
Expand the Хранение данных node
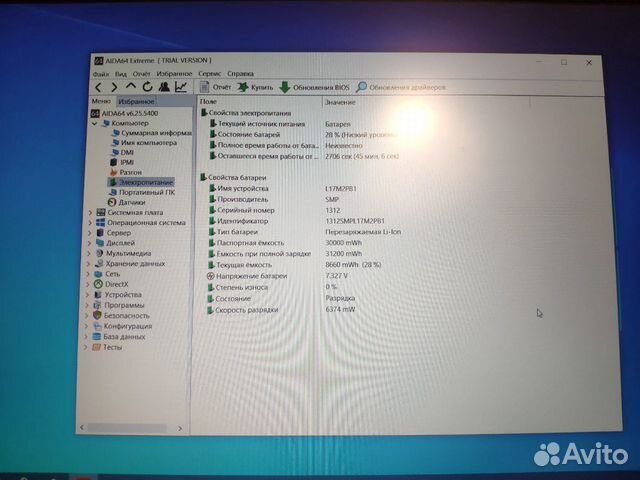88,264
